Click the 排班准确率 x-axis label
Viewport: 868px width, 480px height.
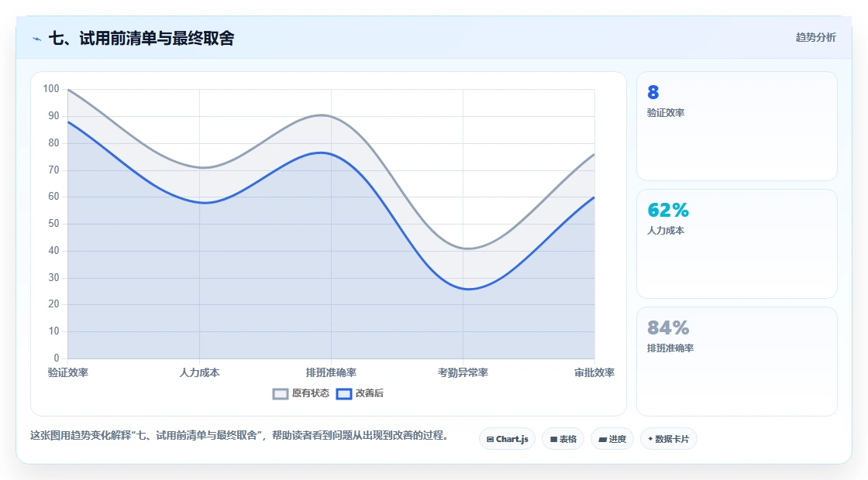tap(331, 372)
